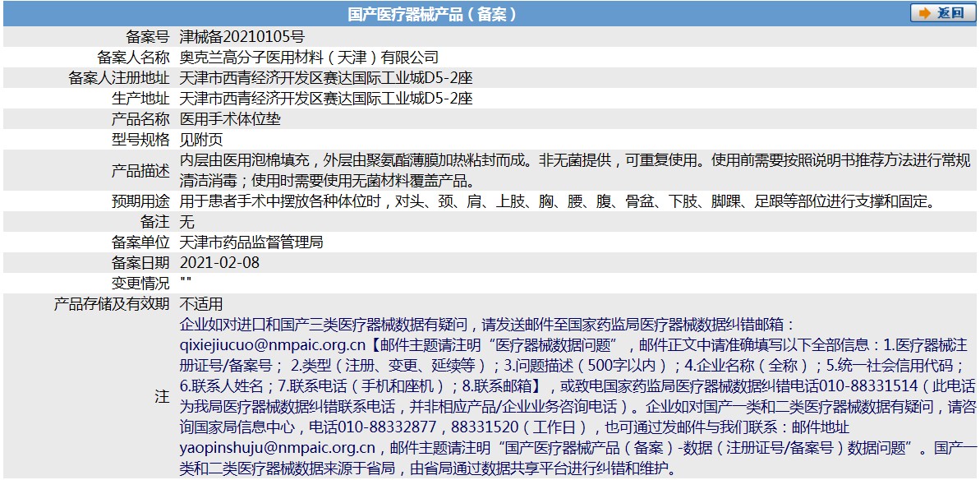Select email address qixiejiucuo@nmpaic.org.cn
This screenshot has height=480, width=980.
tap(272, 345)
